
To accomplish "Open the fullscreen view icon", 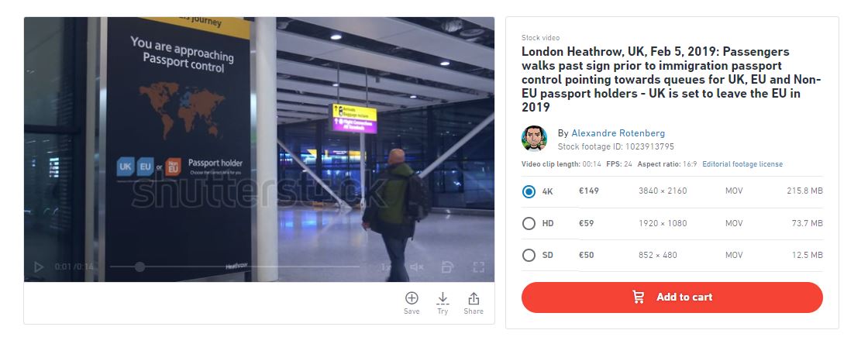I will pos(479,267).
